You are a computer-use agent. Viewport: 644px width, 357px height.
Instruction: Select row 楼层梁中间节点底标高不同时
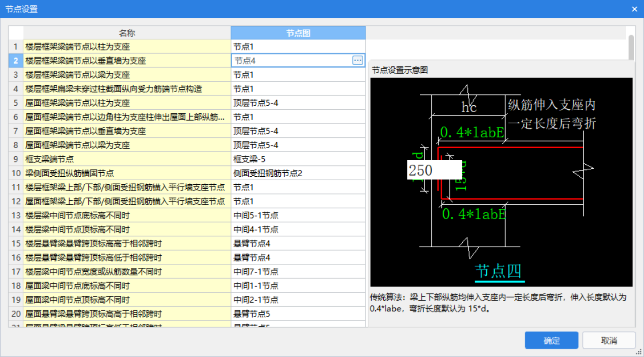click(127, 216)
